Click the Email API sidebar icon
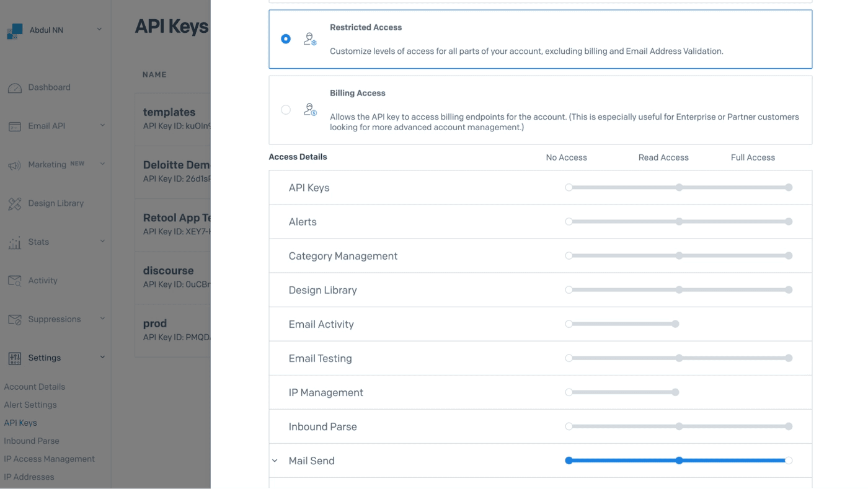Image resolution: width=868 pixels, height=489 pixels. (14, 126)
